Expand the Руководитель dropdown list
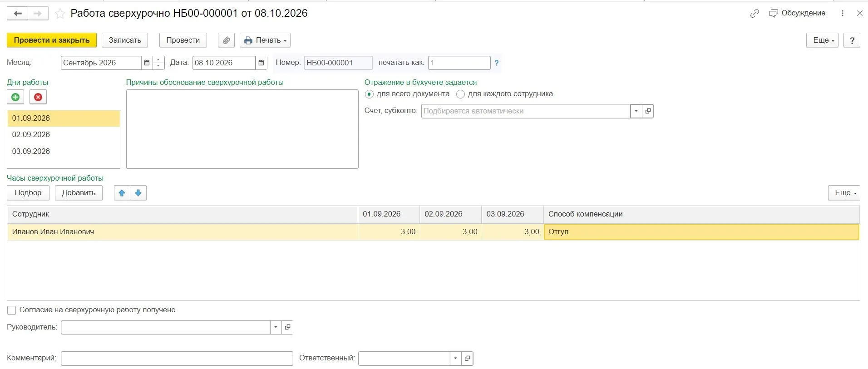Image resolution: width=868 pixels, height=369 pixels. (x=276, y=327)
